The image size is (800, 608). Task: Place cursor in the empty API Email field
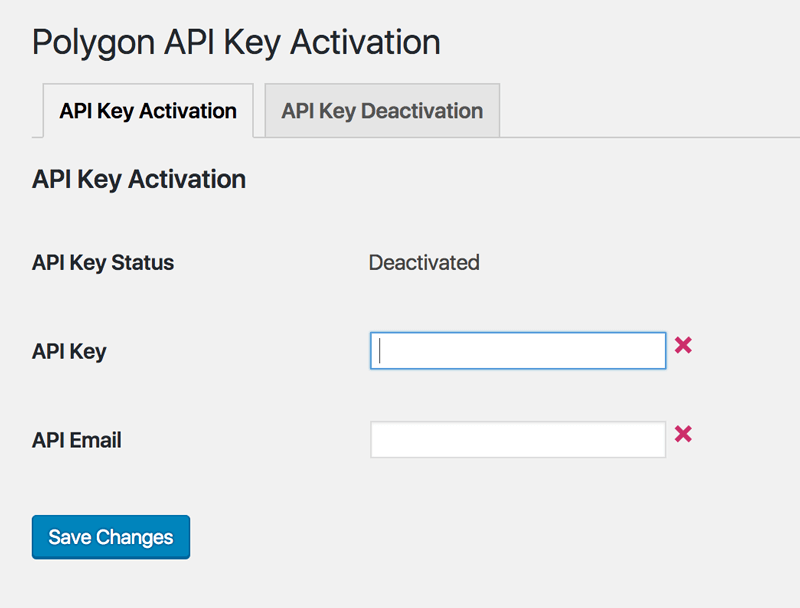tap(518, 440)
